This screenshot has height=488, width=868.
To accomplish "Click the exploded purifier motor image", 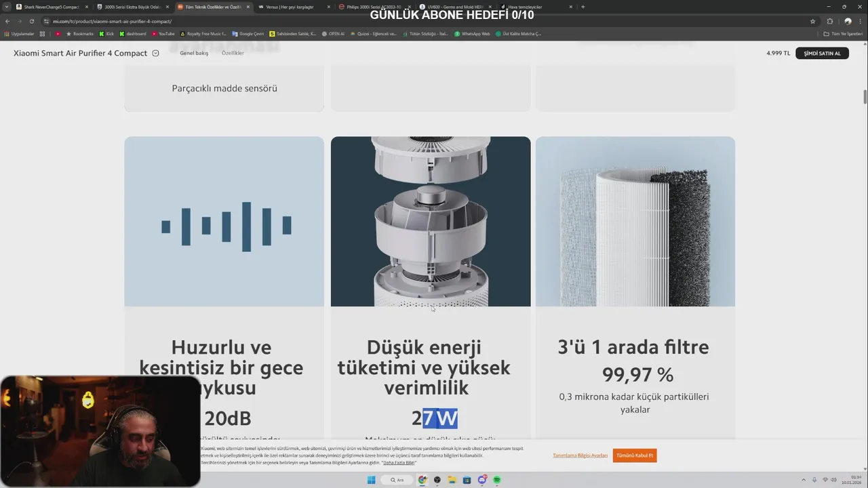I will [x=431, y=222].
